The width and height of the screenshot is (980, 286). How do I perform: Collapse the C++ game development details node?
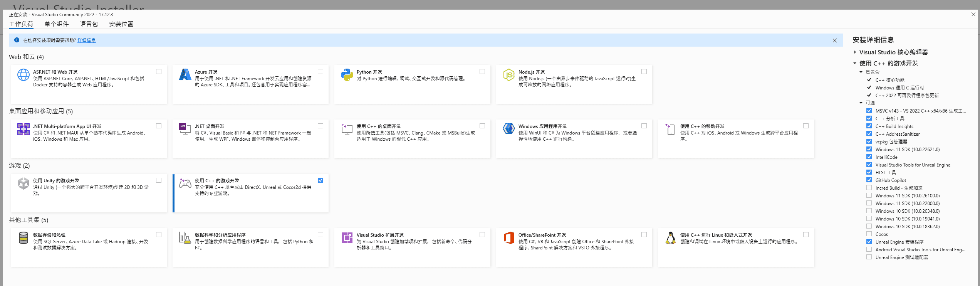(x=855, y=63)
